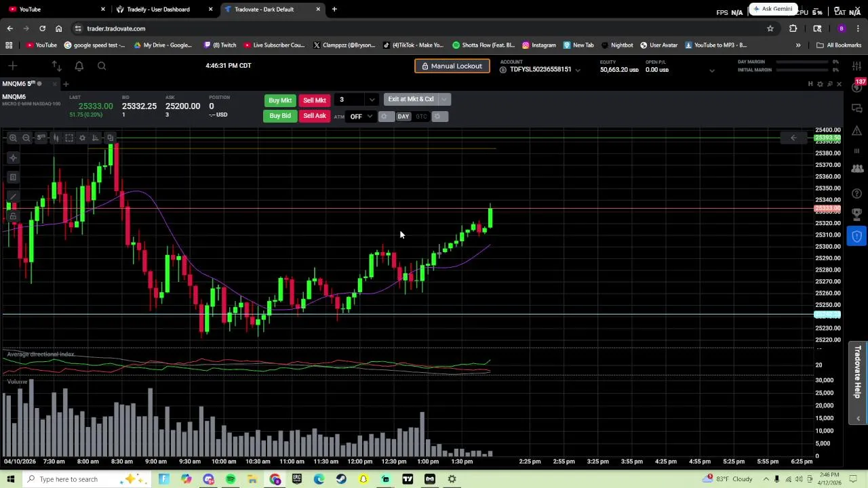Open the alerts warning triangle icon
868x488 pixels.
[857, 130]
